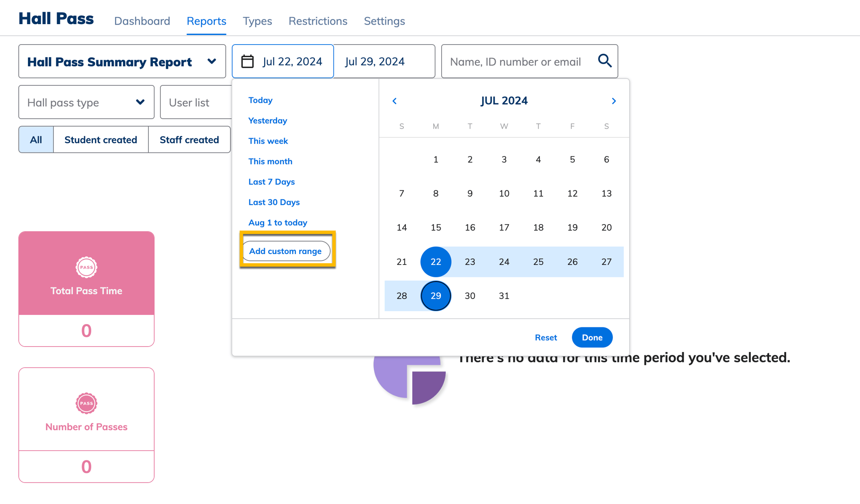Image resolution: width=860 pixels, height=504 pixels.
Task: Switch filter to Staff created
Action: click(189, 140)
